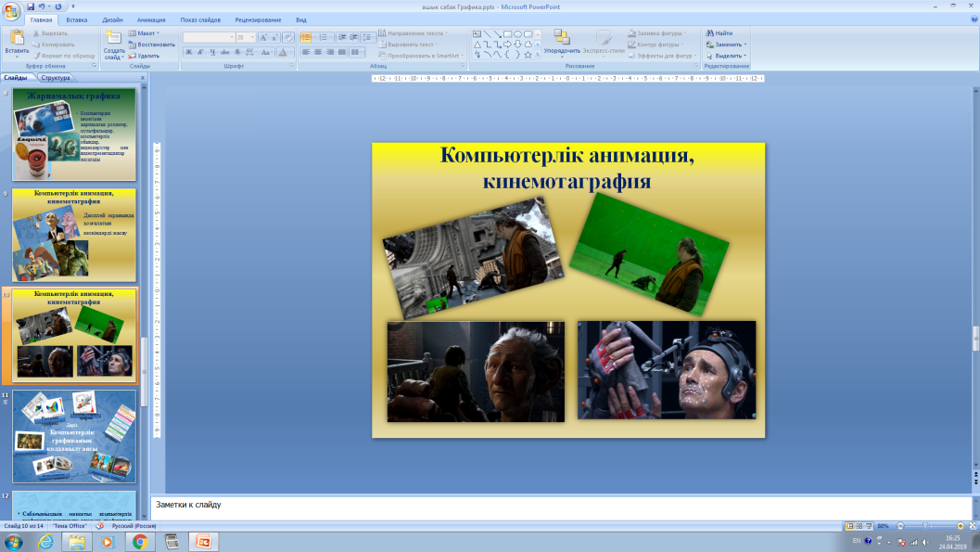Screen dimensions: 980x552
Task: Expand font size combo box
Action: [x=252, y=37]
